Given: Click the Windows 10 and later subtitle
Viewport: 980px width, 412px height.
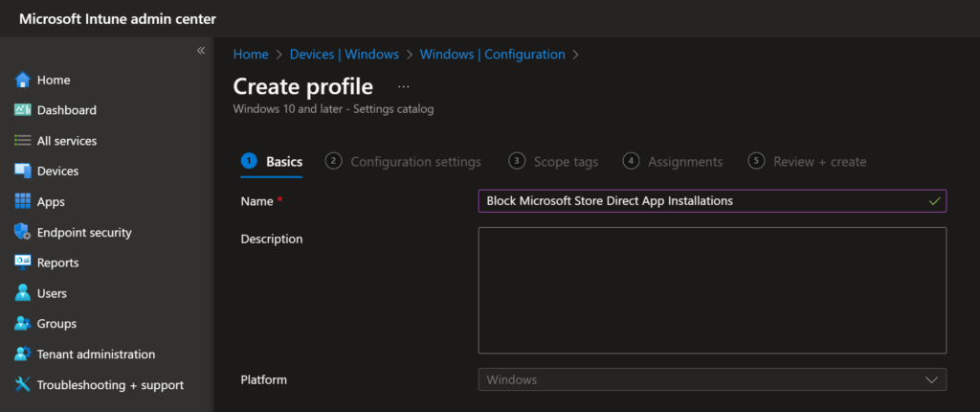Looking at the screenshot, I should [x=333, y=109].
